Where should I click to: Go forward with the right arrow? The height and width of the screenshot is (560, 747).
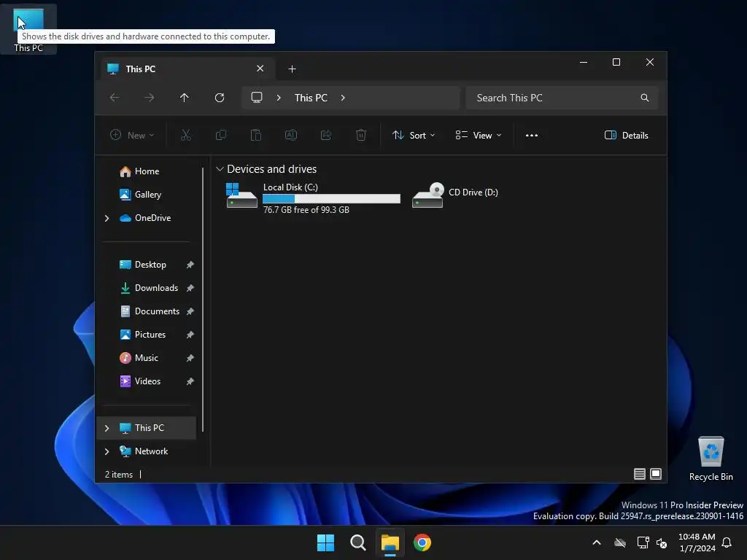point(149,98)
